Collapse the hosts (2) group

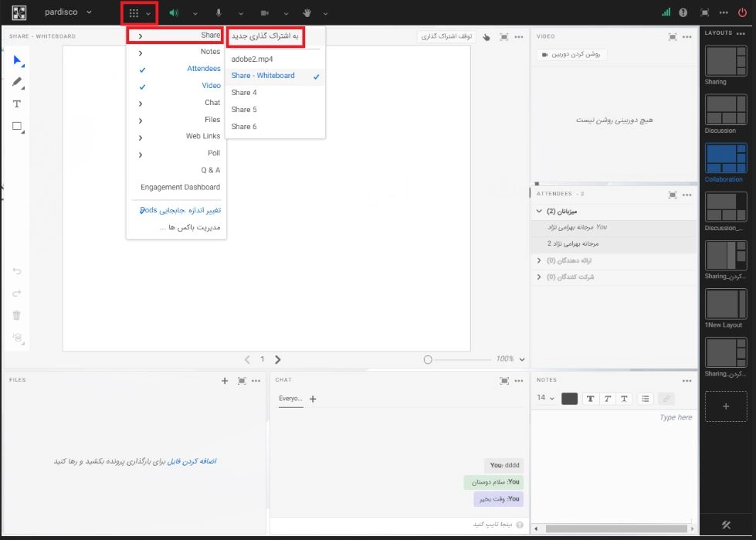tap(539, 211)
